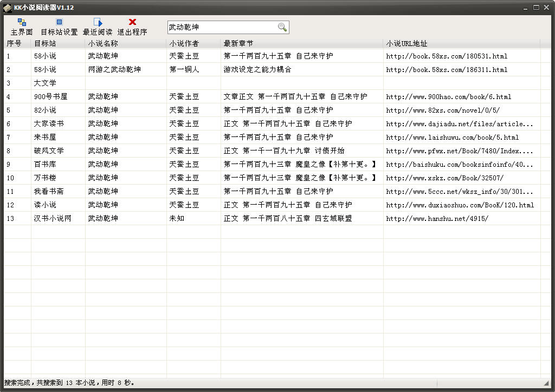Click URL baishuku.com in row 9
This screenshot has height=392, width=555.
tap(460, 165)
